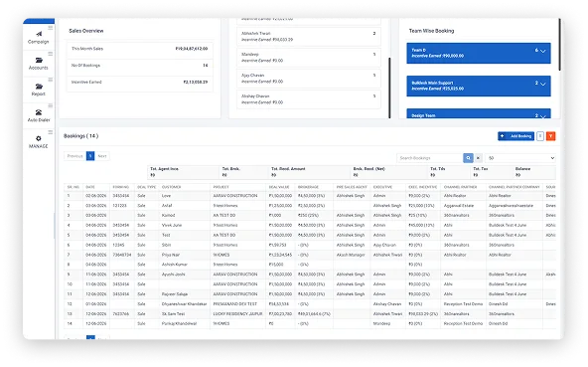Click the BROKERAGE column header
Image resolution: width=588 pixels, height=367 pixels.
tap(308, 187)
